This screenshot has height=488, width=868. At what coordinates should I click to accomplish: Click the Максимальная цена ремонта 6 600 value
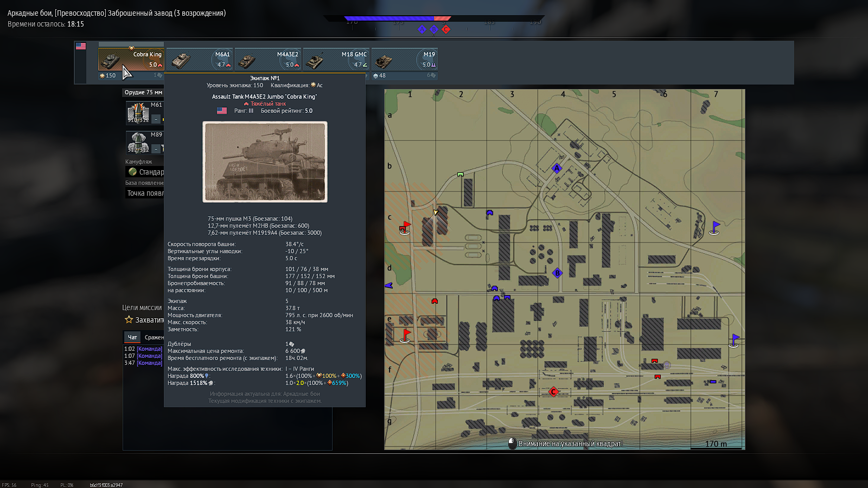coord(295,351)
